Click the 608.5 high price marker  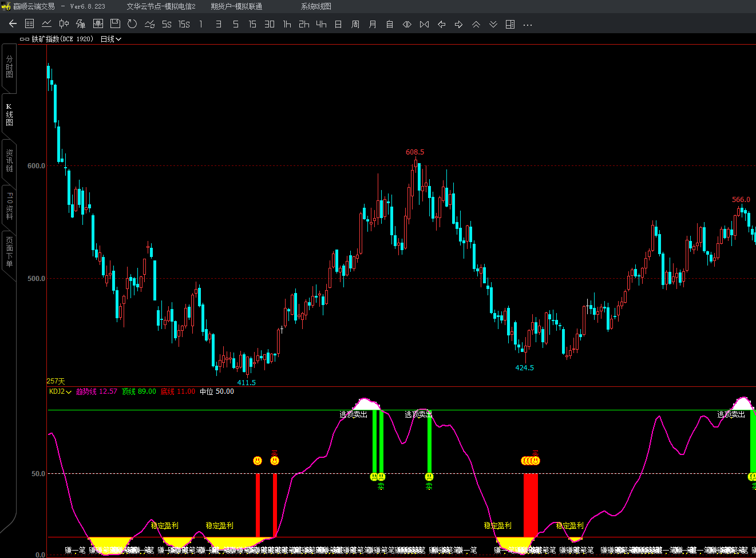[x=415, y=152]
